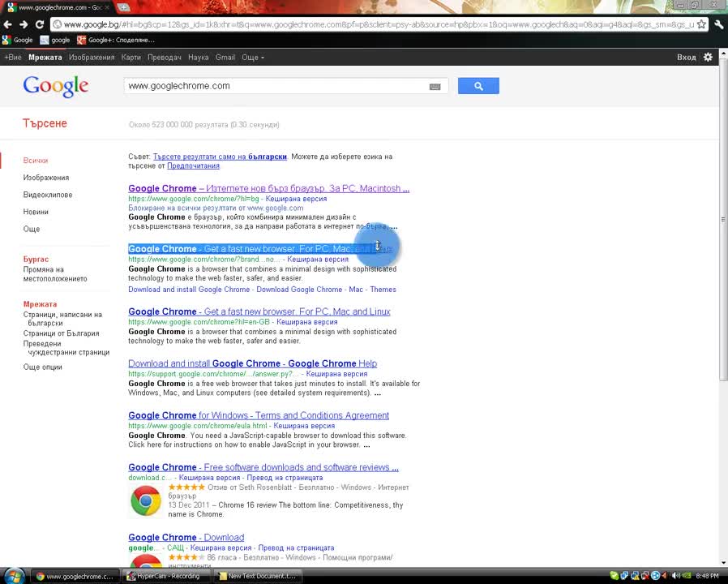Filter by Страници, написани на български
Viewport: 728px width, 584px height.
62,319
